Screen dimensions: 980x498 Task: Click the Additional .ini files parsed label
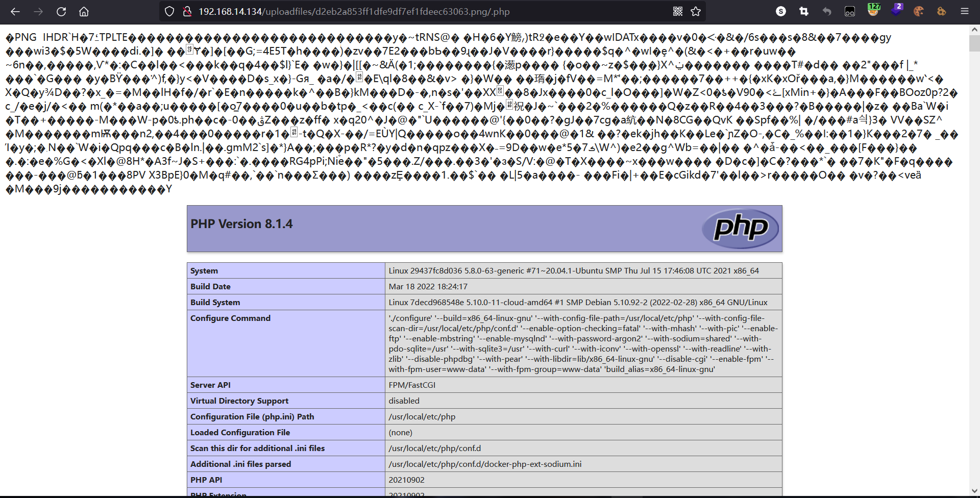click(240, 464)
